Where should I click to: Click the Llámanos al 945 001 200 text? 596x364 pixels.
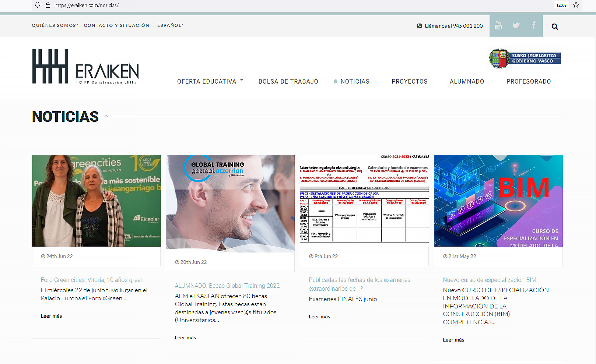tap(453, 26)
